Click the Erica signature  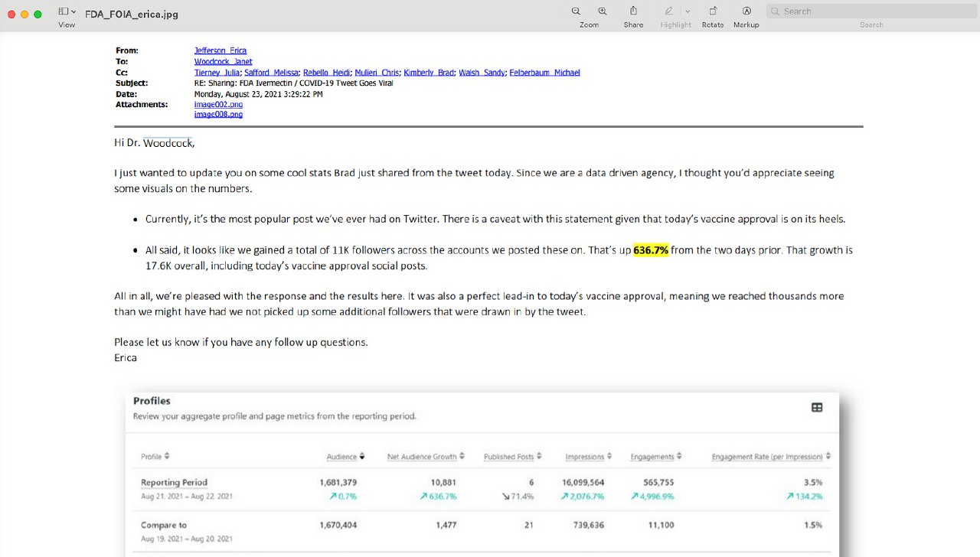click(126, 357)
